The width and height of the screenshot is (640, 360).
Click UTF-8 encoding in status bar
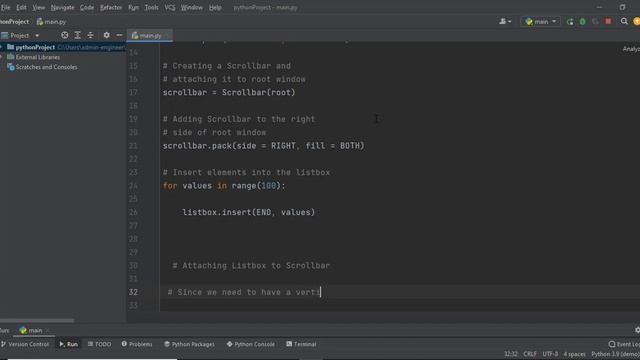click(x=550, y=354)
